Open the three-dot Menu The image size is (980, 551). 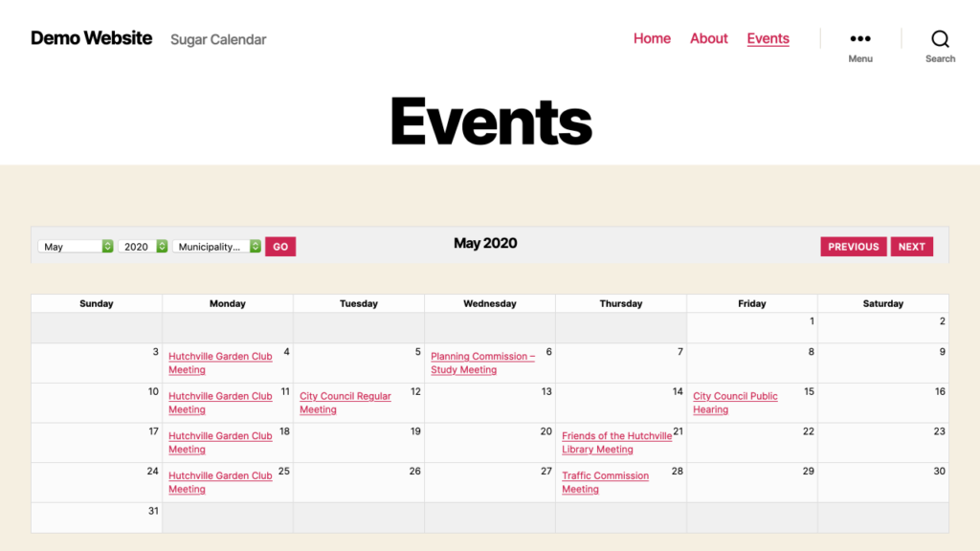pyautogui.click(x=859, y=39)
